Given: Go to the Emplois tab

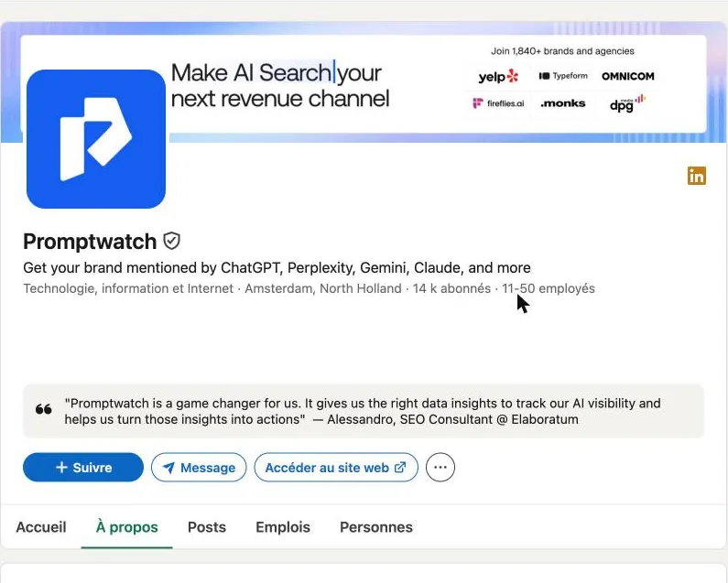Looking at the screenshot, I should pos(283,527).
